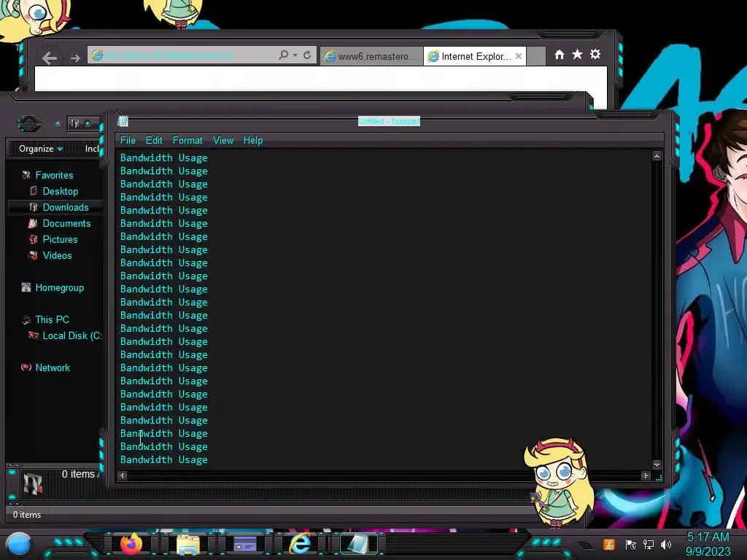Open the View menu in Notepad
Viewport: 747px width, 560px height.
coord(223,141)
